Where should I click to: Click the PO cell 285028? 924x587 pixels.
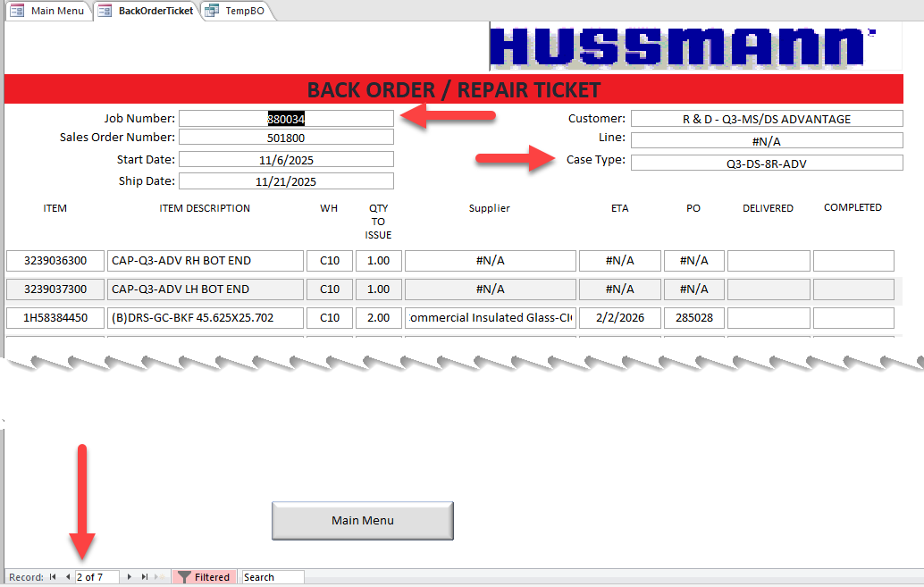694,318
